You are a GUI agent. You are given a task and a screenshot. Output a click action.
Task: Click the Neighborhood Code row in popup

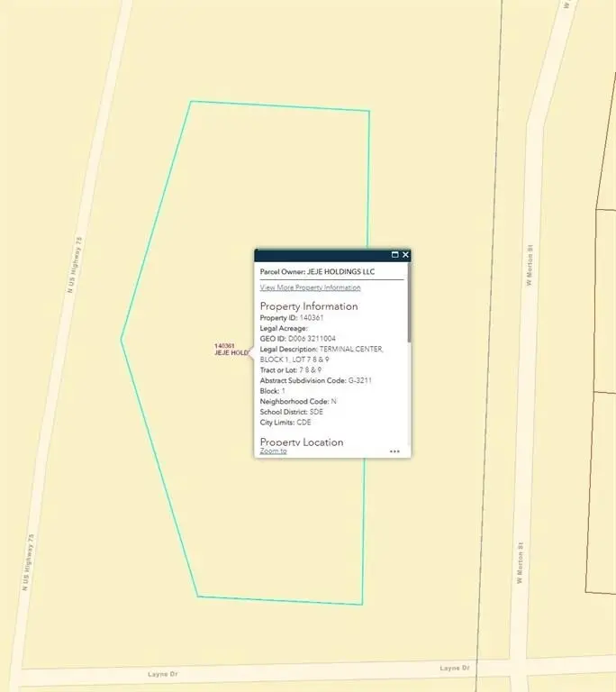point(298,401)
